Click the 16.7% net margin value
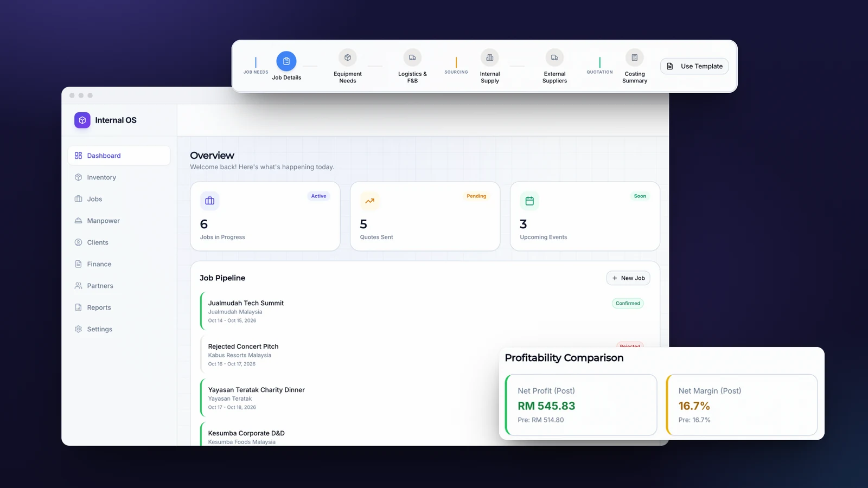Viewport: 868px width, 488px height. pos(694,406)
